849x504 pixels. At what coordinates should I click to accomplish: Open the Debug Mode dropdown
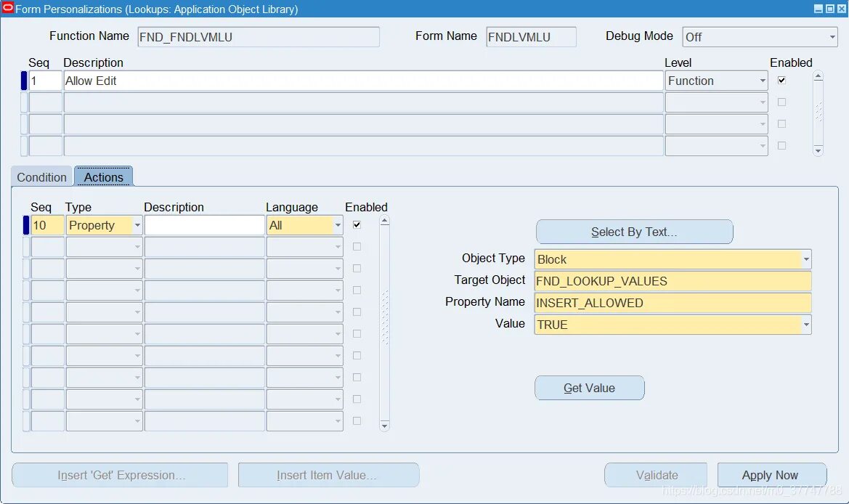click(832, 37)
